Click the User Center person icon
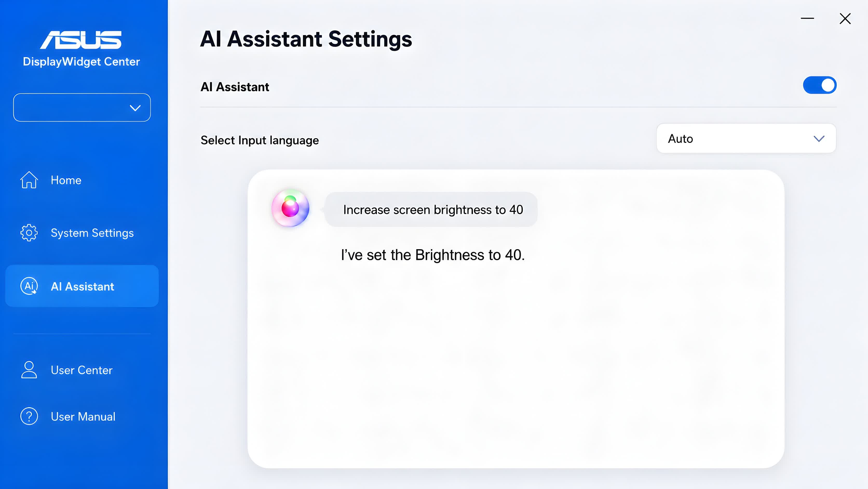The width and height of the screenshot is (868, 489). point(29,370)
